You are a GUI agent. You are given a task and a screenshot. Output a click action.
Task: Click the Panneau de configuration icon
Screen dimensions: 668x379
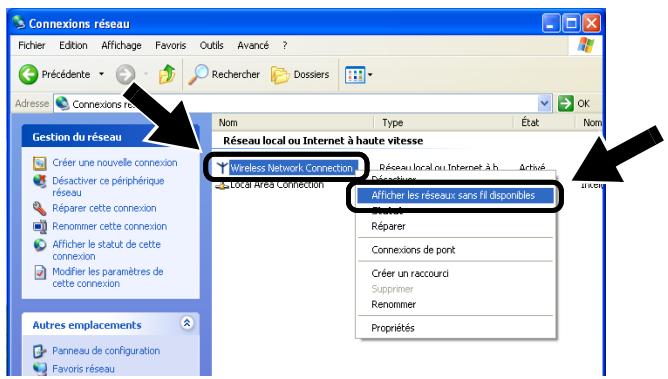pos(40,351)
